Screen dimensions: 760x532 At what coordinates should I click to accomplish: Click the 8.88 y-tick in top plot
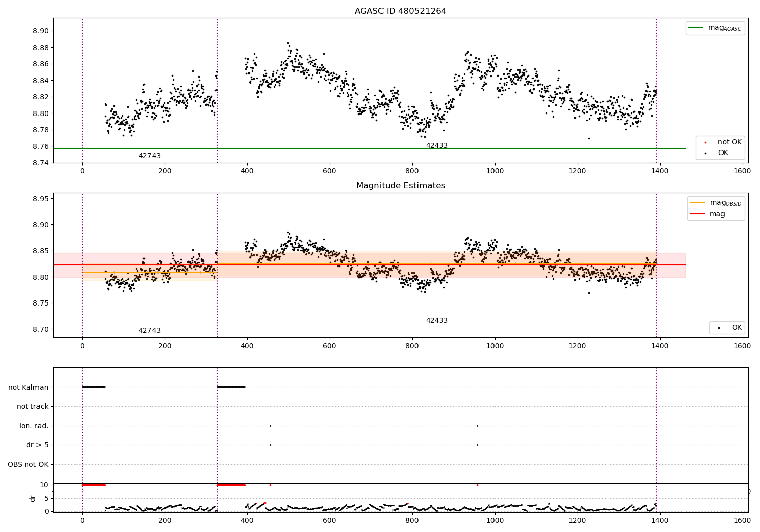click(40, 48)
